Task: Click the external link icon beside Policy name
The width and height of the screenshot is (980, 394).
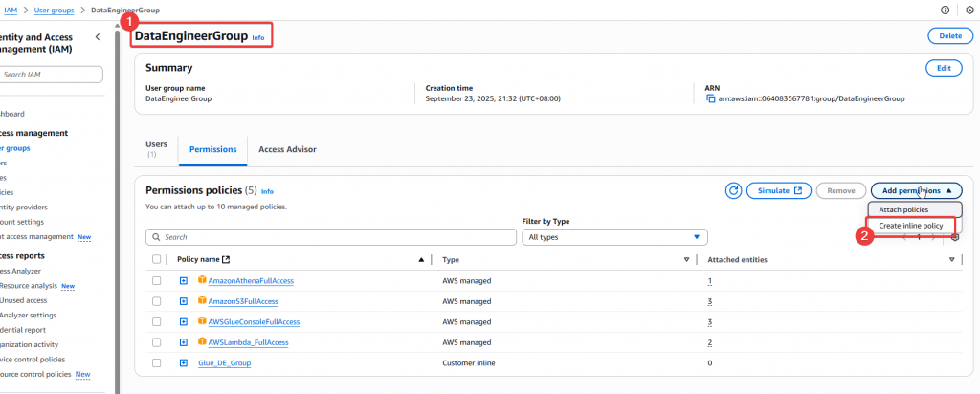Action: point(226,259)
